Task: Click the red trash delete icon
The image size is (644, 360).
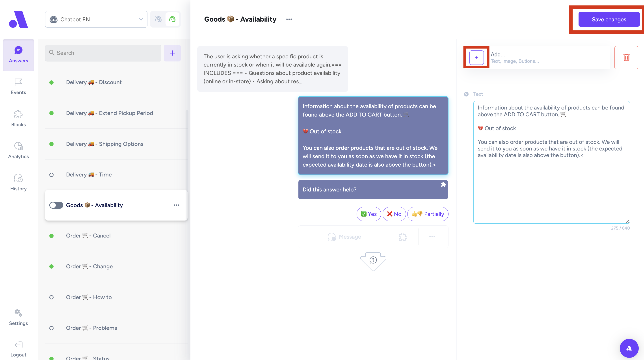Action: (x=626, y=58)
